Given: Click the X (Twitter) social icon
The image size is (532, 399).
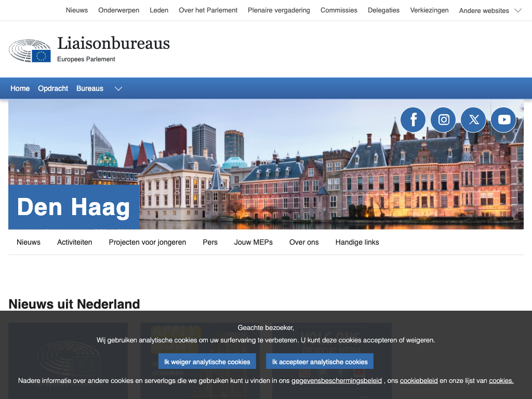Looking at the screenshot, I should [473, 120].
